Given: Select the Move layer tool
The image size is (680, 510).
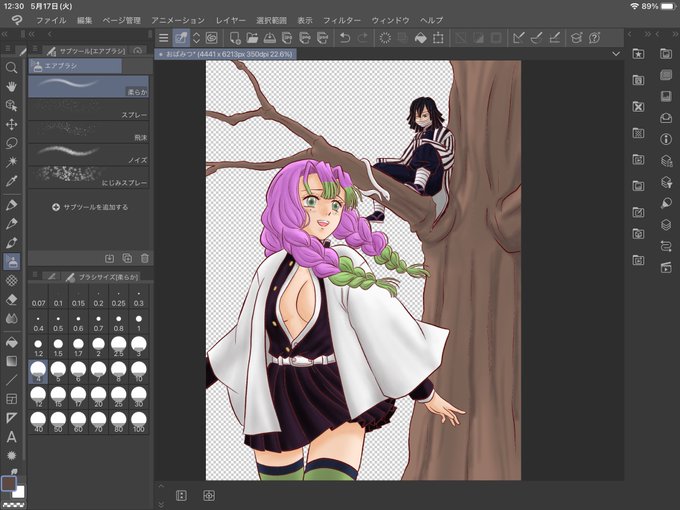Looking at the screenshot, I should pos(12,124).
